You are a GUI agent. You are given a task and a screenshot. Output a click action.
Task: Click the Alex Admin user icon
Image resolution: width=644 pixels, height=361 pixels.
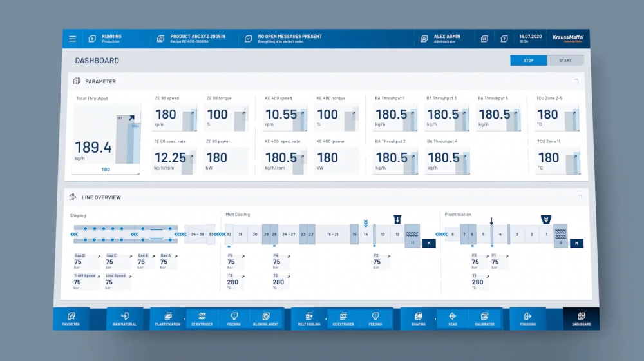click(x=424, y=39)
